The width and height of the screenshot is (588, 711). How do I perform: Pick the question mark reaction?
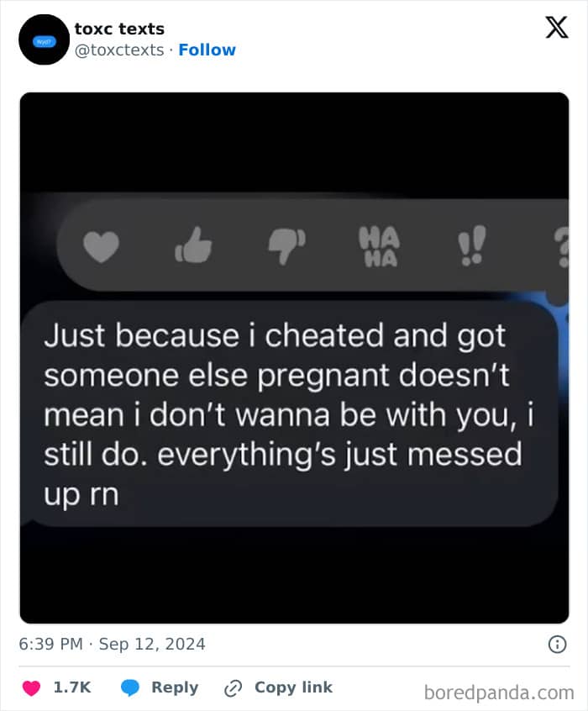tap(561, 247)
